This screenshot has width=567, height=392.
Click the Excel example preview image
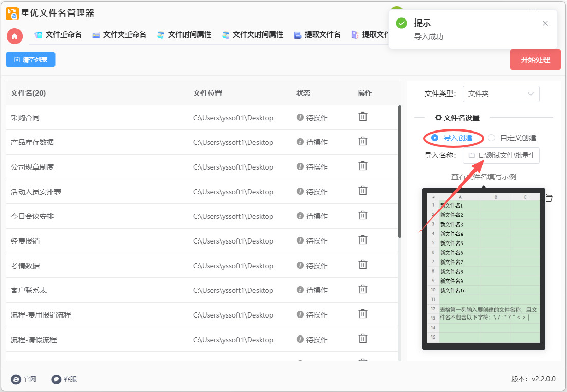(x=484, y=269)
